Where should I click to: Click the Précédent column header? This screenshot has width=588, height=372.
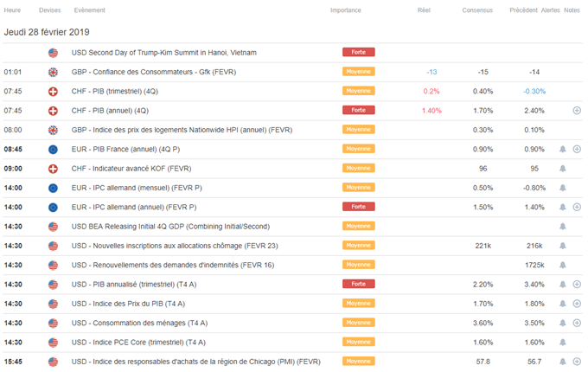[523, 10]
